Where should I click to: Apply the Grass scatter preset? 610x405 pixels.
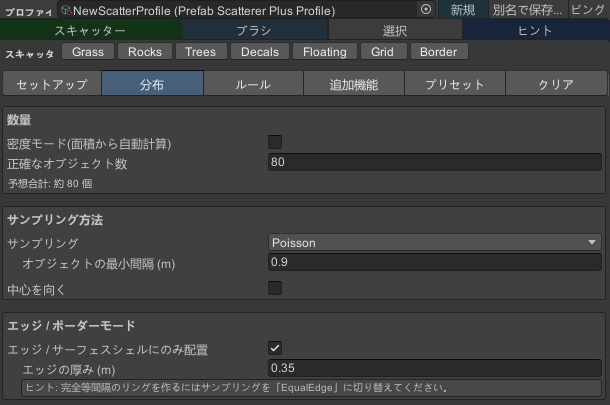88,52
